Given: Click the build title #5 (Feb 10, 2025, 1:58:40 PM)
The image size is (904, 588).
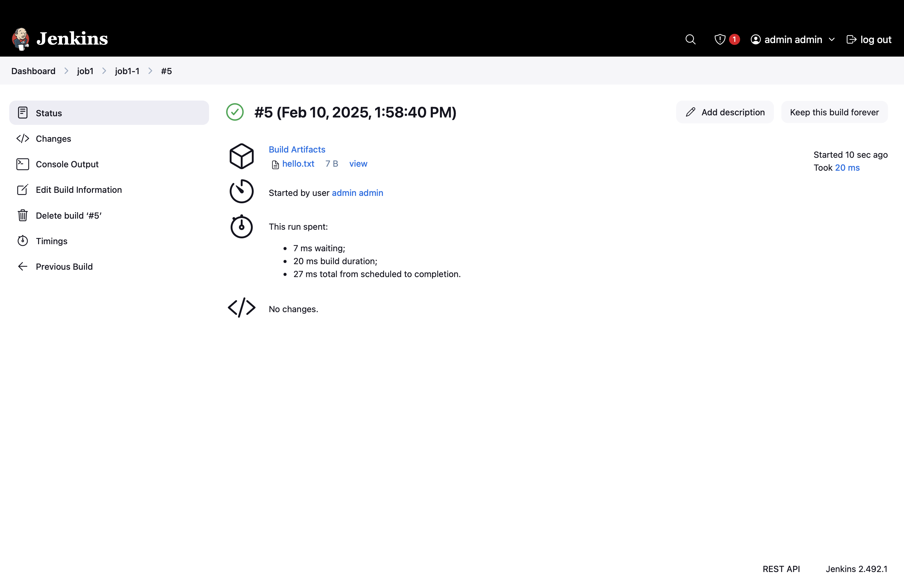Looking at the screenshot, I should click(355, 112).
